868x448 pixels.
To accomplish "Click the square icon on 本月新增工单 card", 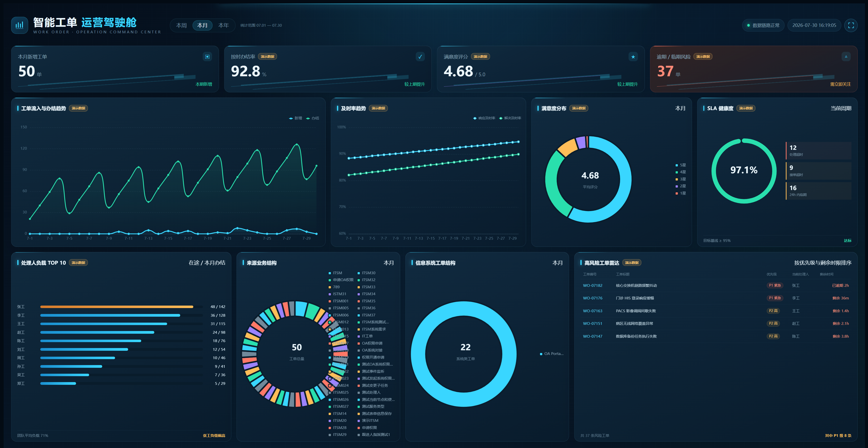I will pos(207,57).
